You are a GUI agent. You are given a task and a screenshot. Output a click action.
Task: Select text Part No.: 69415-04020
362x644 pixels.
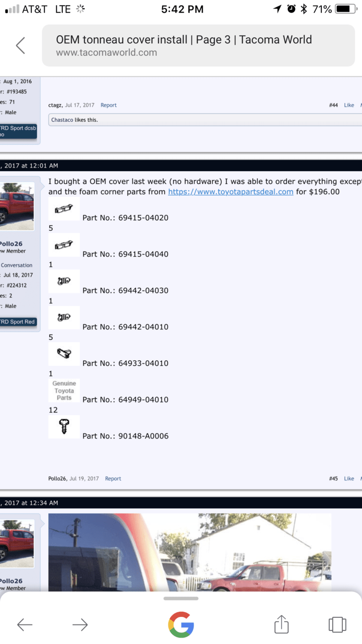(x=125, y=218)
